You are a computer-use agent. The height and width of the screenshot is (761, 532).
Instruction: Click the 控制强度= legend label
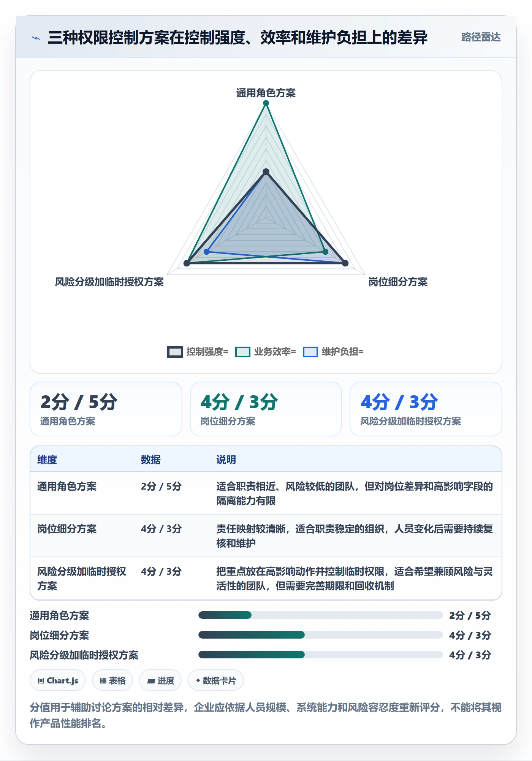point(207,352)
